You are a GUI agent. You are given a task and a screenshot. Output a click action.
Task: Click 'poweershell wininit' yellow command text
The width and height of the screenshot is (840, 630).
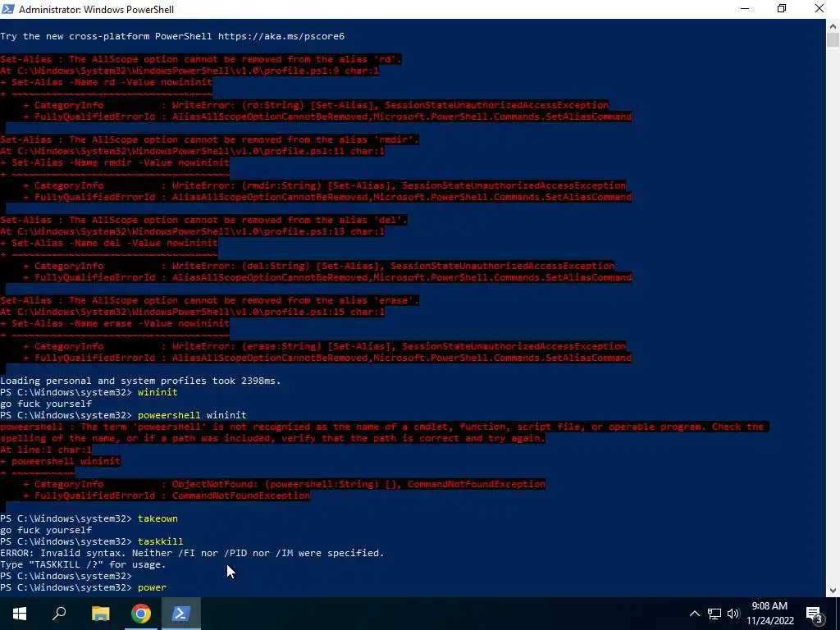pos(192,415)
